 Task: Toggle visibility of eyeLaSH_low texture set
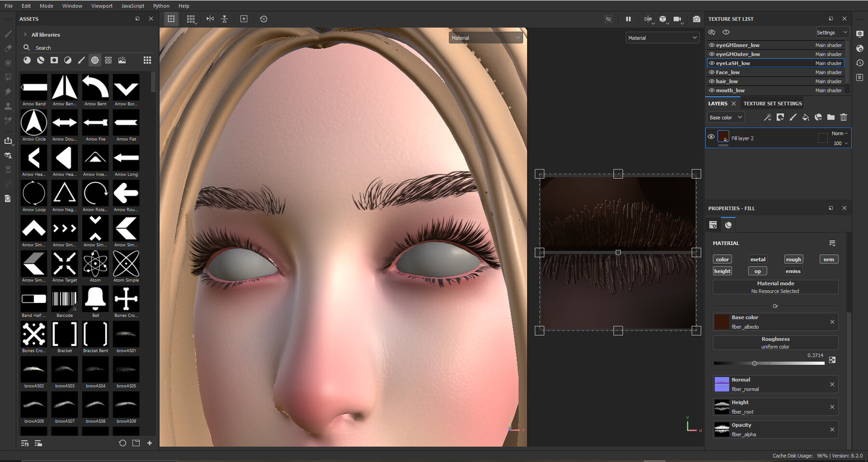click(712, 63)
